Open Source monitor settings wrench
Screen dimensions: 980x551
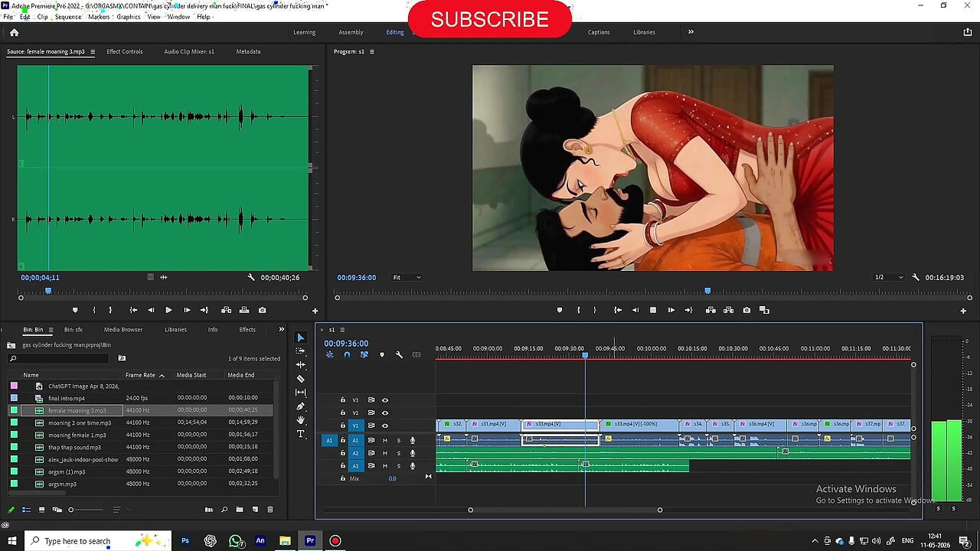tap(251, 277)
